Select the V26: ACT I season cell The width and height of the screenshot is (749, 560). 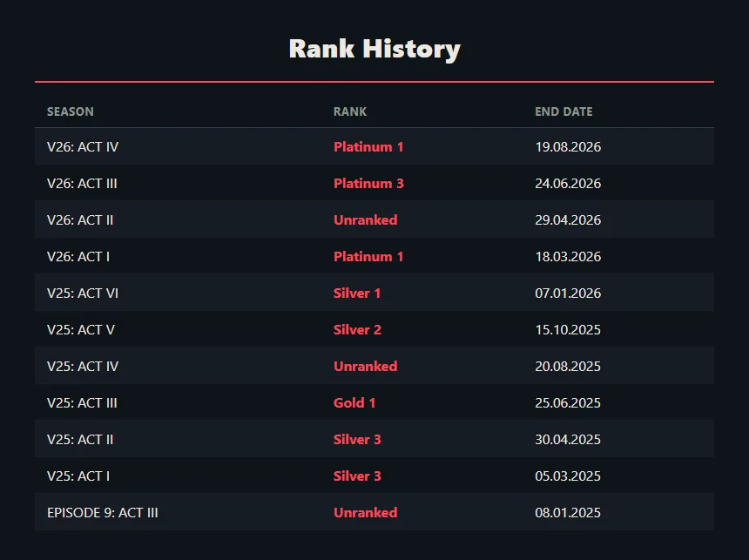click(78, 257)
